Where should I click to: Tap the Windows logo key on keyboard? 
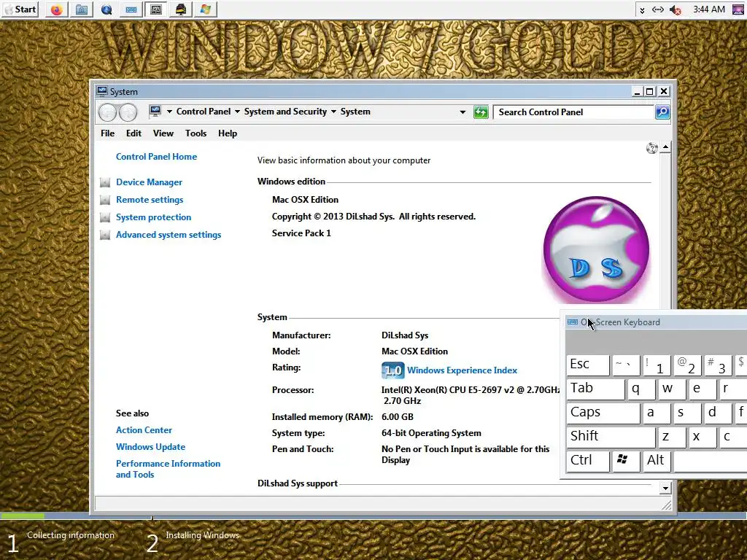625,461
